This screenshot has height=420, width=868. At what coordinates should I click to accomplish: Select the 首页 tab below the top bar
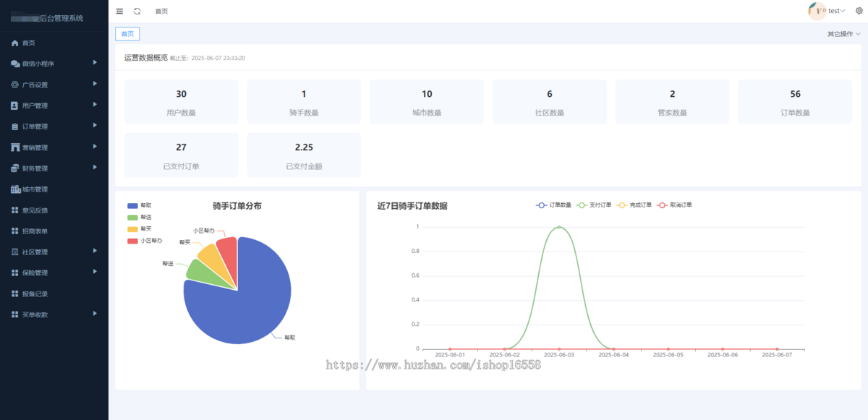(127, 34)
